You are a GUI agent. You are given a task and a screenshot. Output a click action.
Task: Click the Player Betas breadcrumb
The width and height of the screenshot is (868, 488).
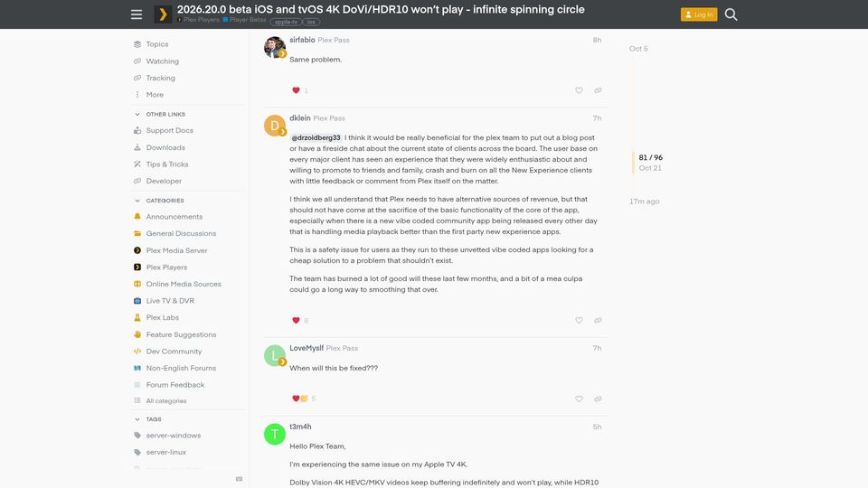click(x=245, y=20)
